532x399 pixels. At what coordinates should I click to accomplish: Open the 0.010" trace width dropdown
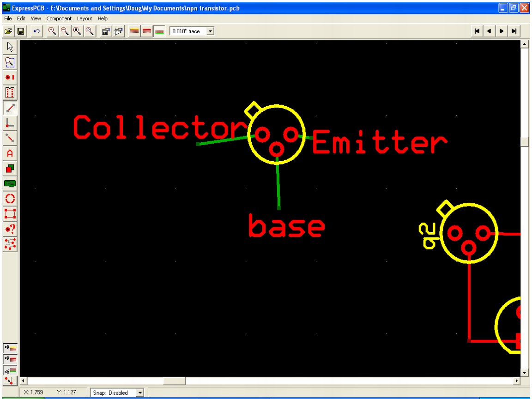pyautogui.click(x=211, y=31)
